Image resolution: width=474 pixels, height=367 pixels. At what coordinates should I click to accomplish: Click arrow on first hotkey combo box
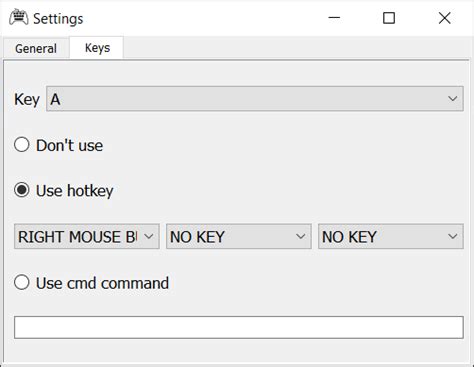(149, 236)
